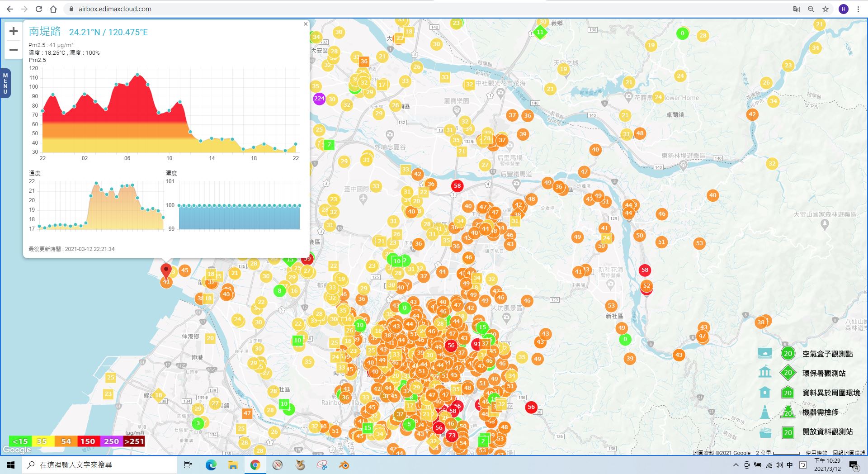Click the Windows taskbar search box
The width and height of the screenshot is (868, 474).
(99, 465)
